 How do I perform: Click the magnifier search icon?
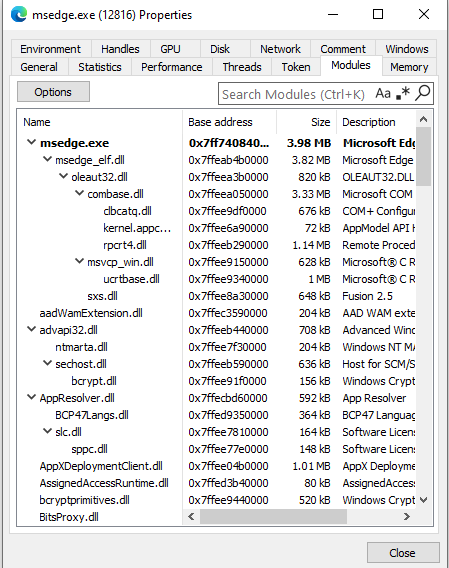[423, 93]
